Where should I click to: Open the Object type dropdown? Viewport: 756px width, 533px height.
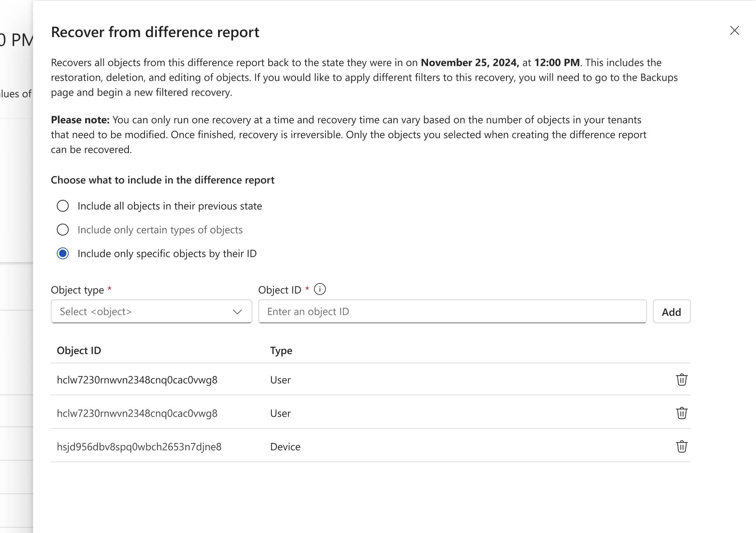tap(151, 311)
